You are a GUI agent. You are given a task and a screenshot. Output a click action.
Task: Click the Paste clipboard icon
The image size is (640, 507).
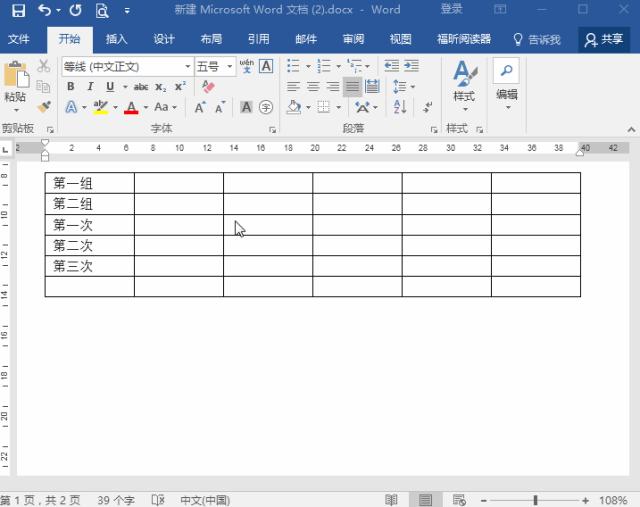16,75
